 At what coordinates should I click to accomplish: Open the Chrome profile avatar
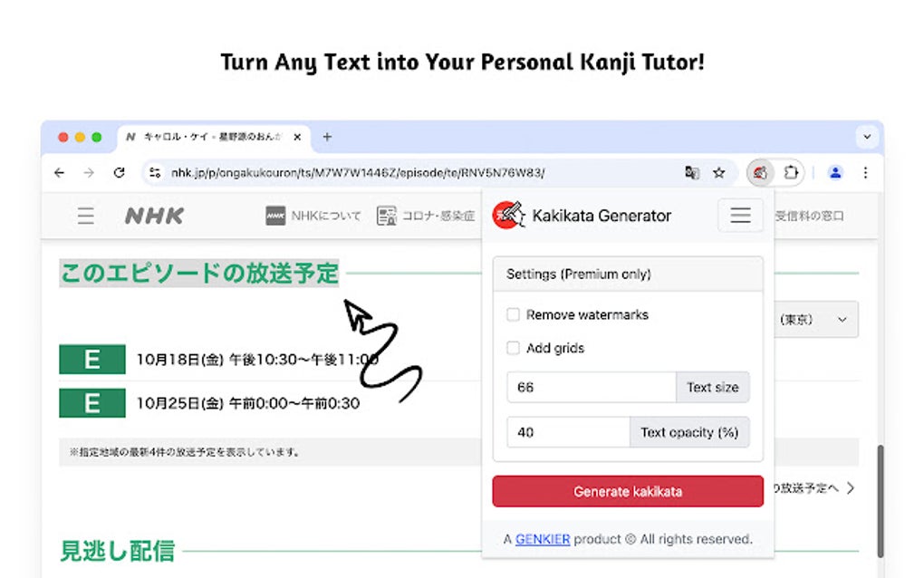tap(835, 172)
